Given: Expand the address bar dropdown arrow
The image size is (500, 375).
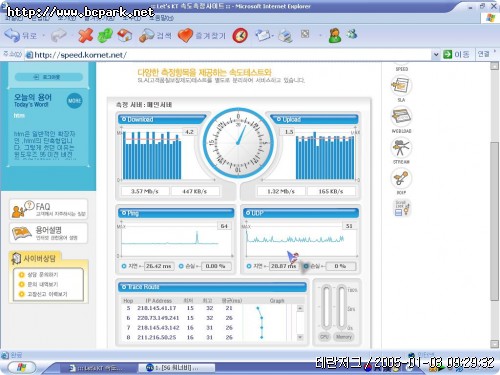Looking at the screenshot, I should (x=436, y=54).
